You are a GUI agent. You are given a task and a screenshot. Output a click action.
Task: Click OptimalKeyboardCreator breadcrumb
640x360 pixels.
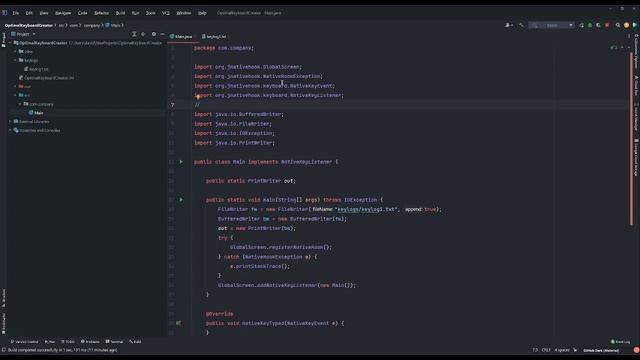coord(29,25)
